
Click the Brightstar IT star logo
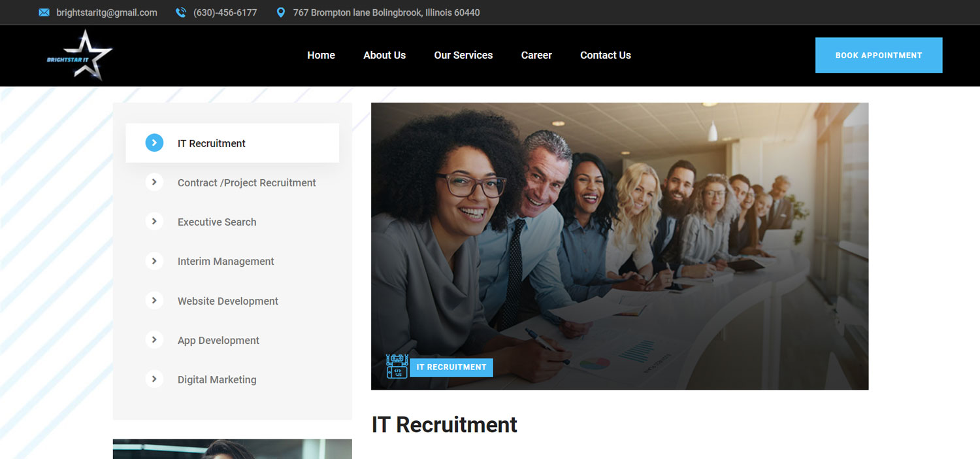[80, 55]
